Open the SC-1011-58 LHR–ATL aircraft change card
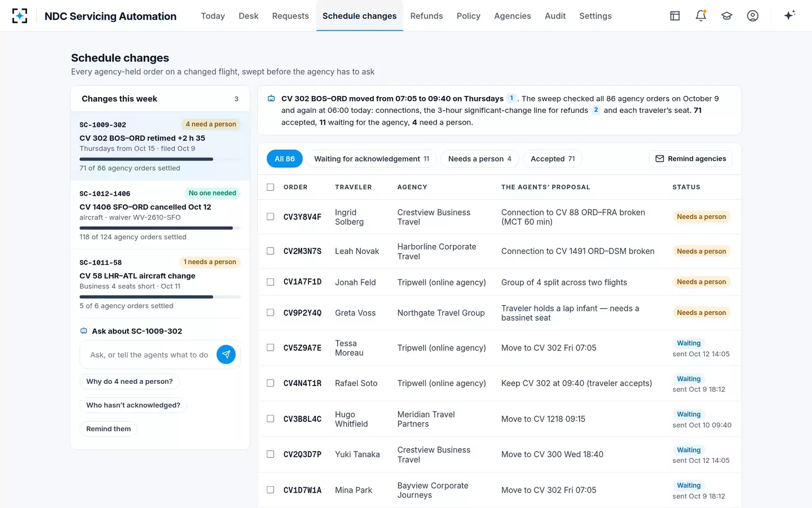 pos(160,284)
